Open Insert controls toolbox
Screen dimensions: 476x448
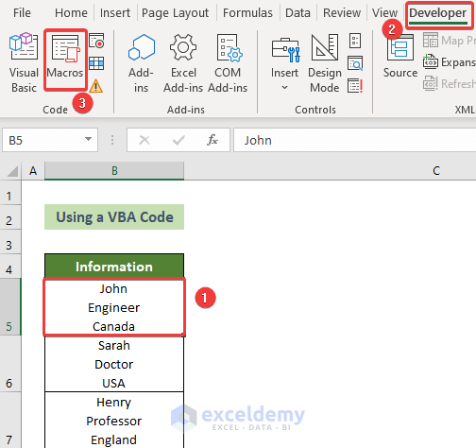(x=284, y=63)
